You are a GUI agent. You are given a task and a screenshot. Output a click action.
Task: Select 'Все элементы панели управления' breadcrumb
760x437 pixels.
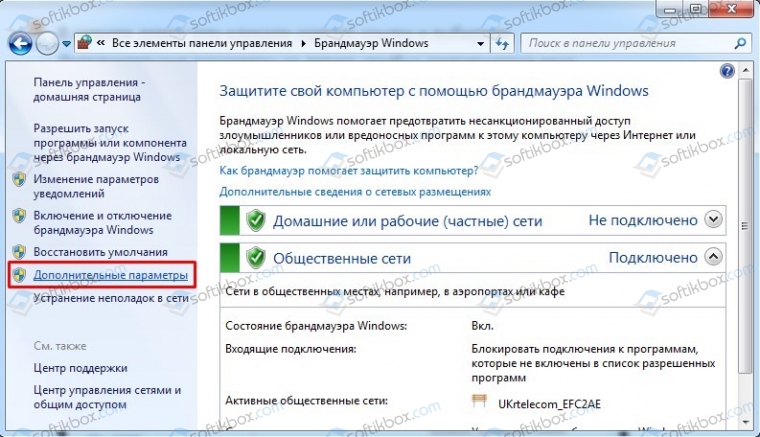pyautogui.click(x=202, y=43)
